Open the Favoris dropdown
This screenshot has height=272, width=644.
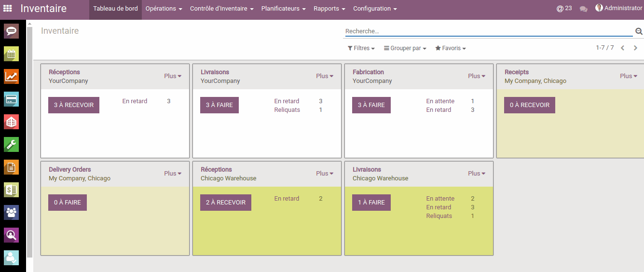click(451, 48)
